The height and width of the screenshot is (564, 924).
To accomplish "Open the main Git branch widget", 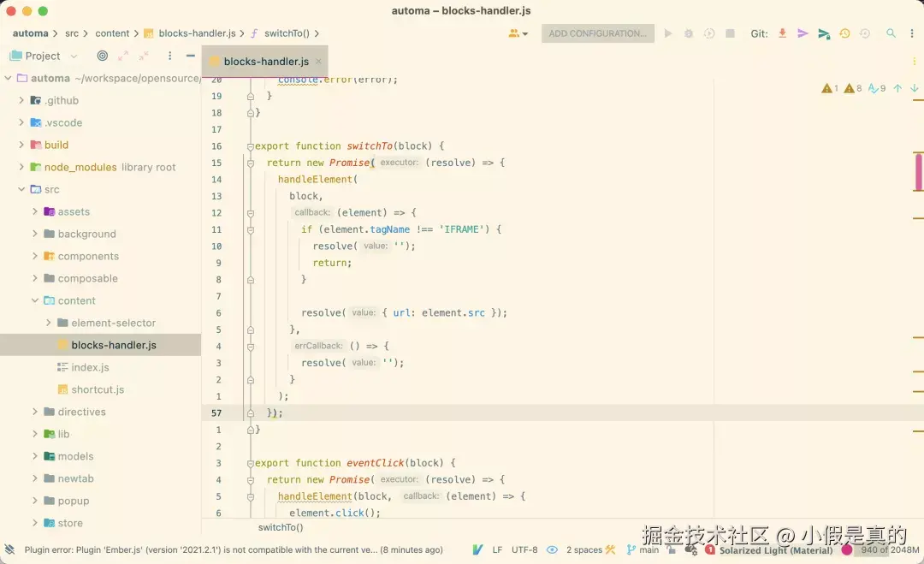I will (643, 549).
